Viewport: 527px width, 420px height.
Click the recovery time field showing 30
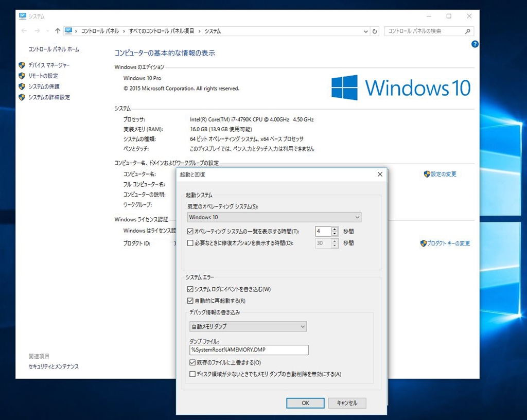tap(323, 243)
